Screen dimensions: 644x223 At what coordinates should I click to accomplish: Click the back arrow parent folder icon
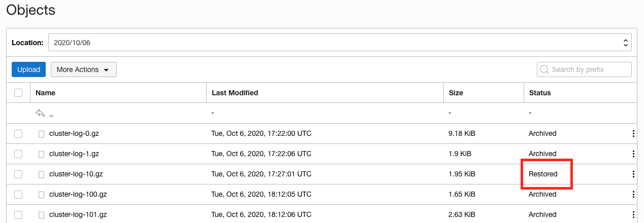40,113
